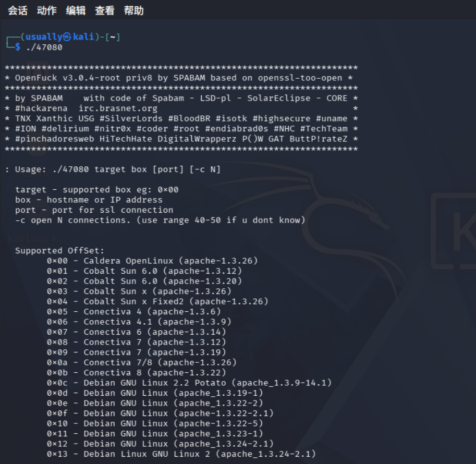Viewport: 476px width, 464px height.
Task: Click the Usage: ./47080 target box line
Action: point(113,169)
